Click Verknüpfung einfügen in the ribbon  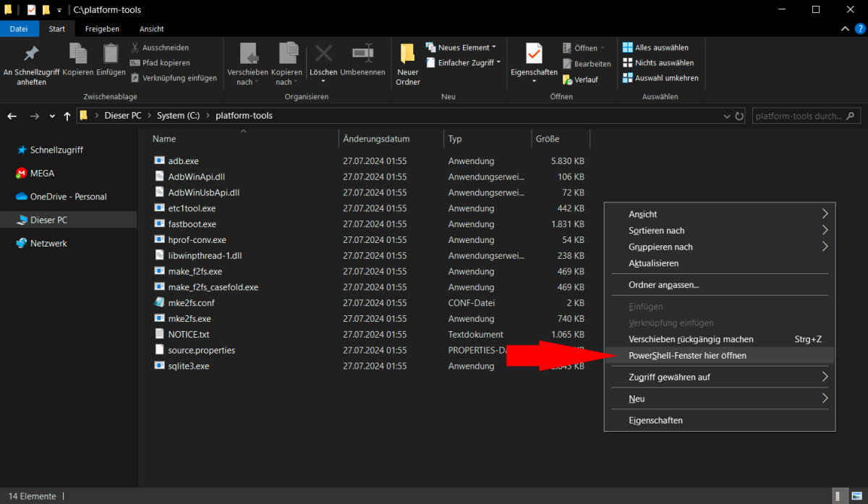[x=174, y=78]
